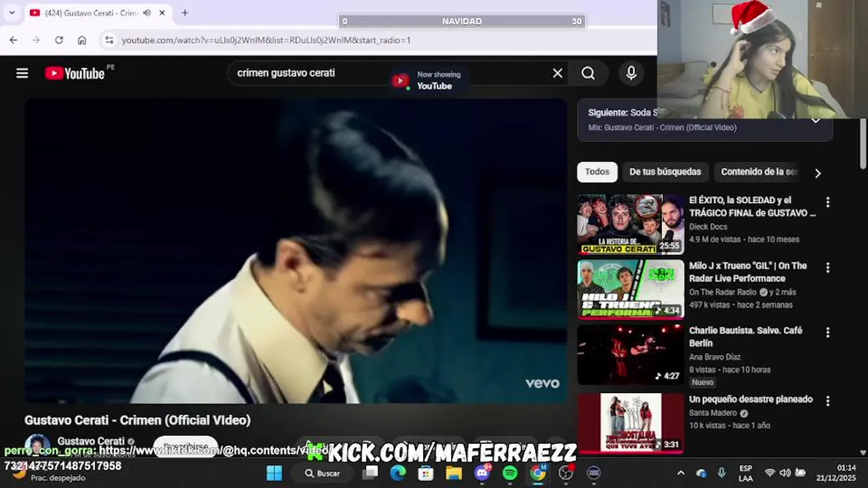Launch Microsoft Edge from taskbar
This screenshot has width=868, height=488.
click(x=398, y=473)
